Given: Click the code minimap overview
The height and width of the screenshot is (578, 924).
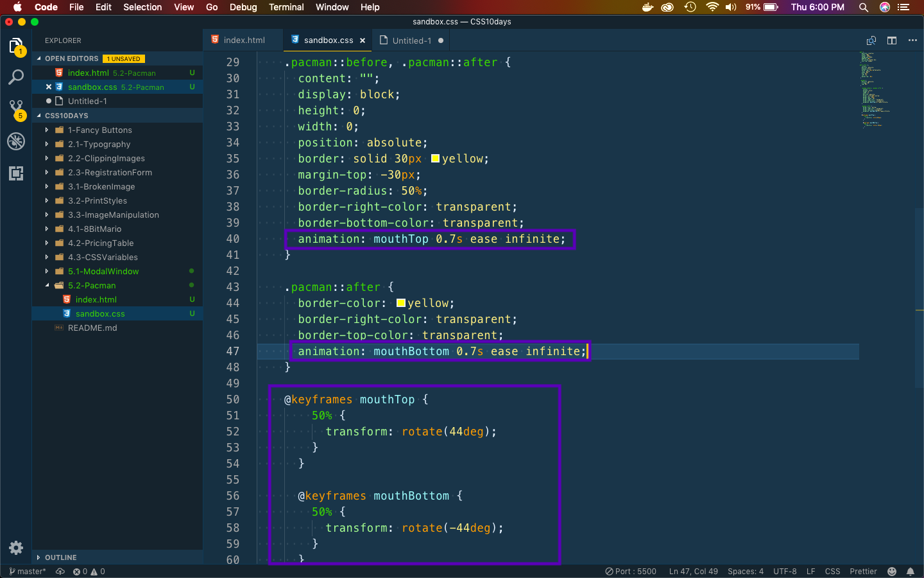Looking at the screenshot, I should (875, 90).
